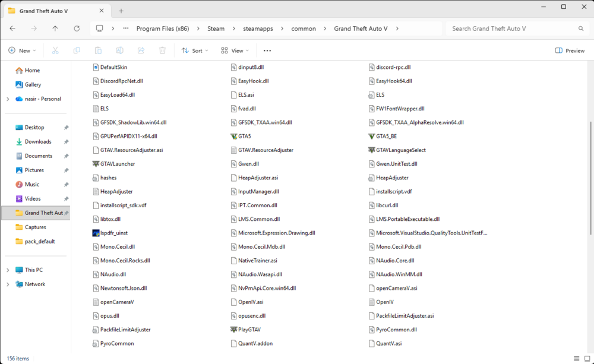Click the Search Grand Theft Auto V field

pos(517,29)
